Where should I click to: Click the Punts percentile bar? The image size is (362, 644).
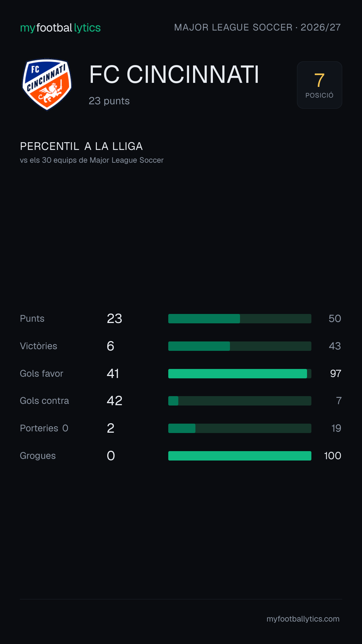(240, 319)
